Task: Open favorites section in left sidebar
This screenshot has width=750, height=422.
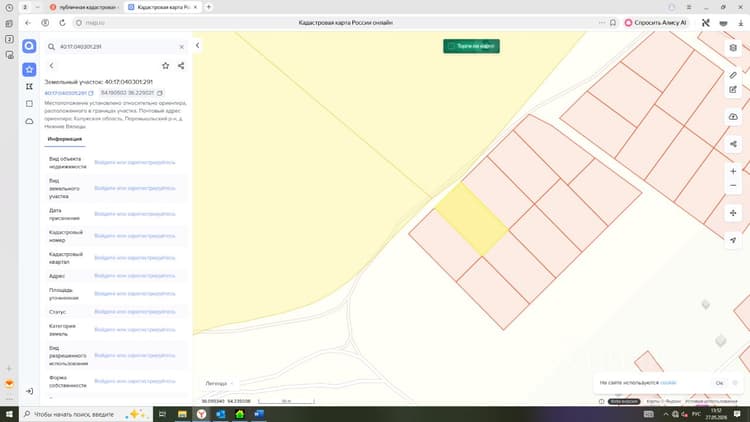Action: pos(29,69)
